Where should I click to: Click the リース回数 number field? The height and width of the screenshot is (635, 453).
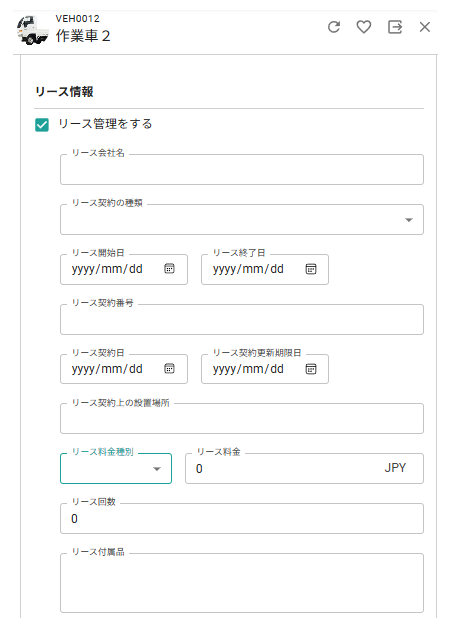tap(242, 518)
